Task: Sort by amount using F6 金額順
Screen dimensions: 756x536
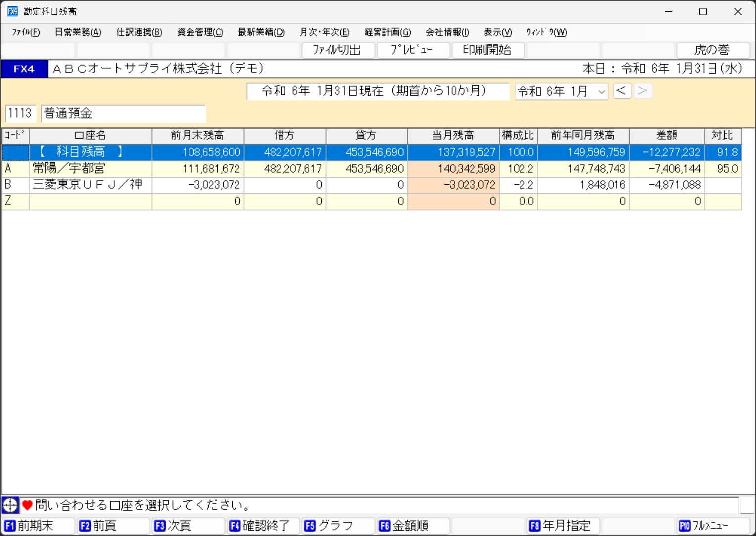Action: click(x=413, y=525)
